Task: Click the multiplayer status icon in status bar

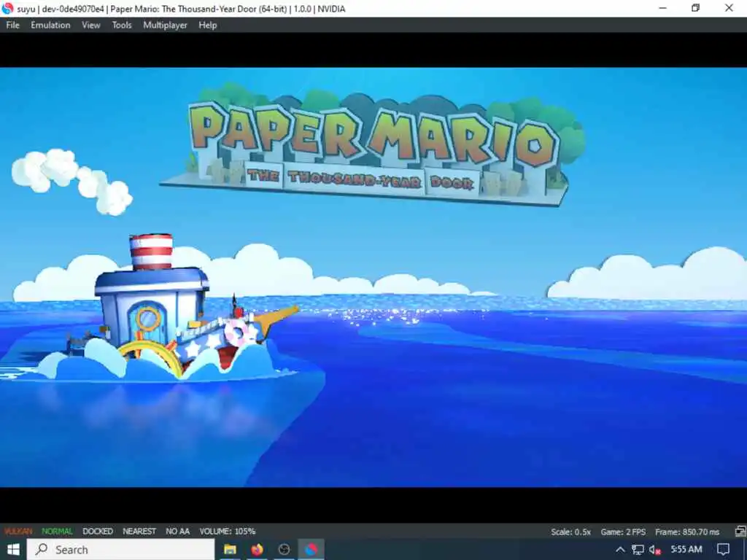Action: pyautogui.click(x=740, y=531)
